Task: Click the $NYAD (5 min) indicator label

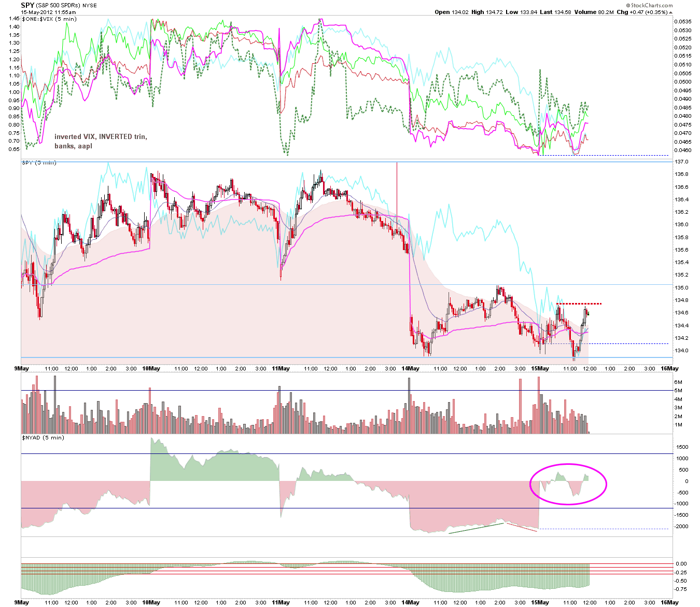Action: tap(43, 437)
